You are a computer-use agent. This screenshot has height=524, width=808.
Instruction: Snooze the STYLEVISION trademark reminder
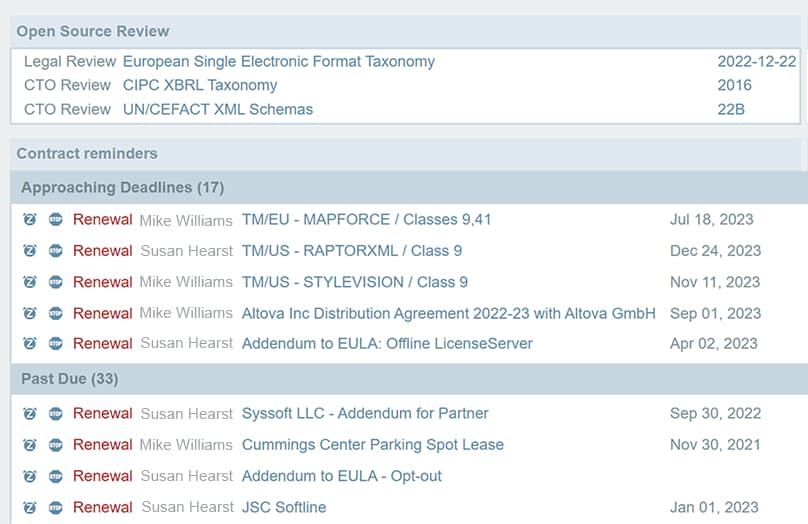30,282
